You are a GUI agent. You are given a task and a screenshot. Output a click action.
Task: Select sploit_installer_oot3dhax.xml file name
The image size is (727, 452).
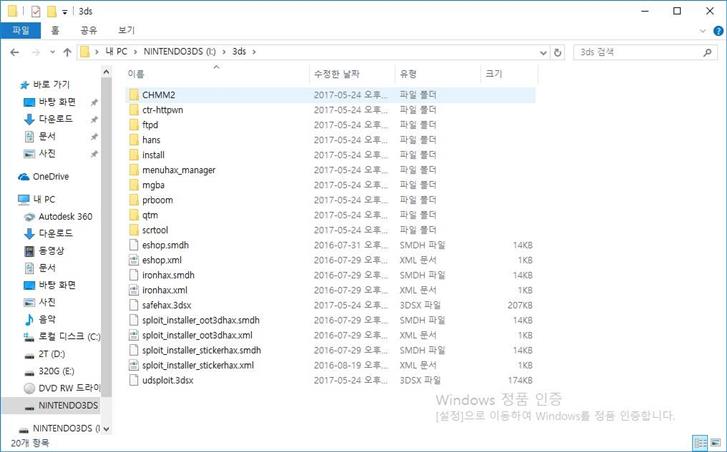tap(198, 335)
